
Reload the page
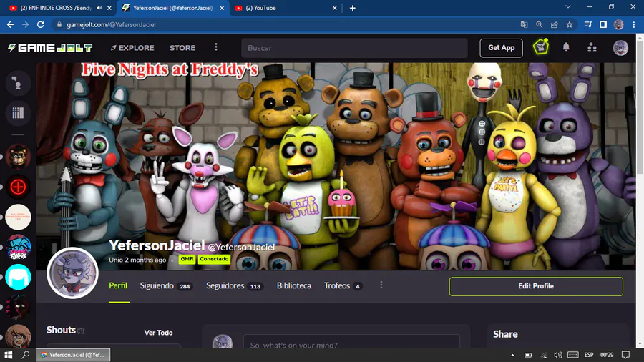click(40, 24)
